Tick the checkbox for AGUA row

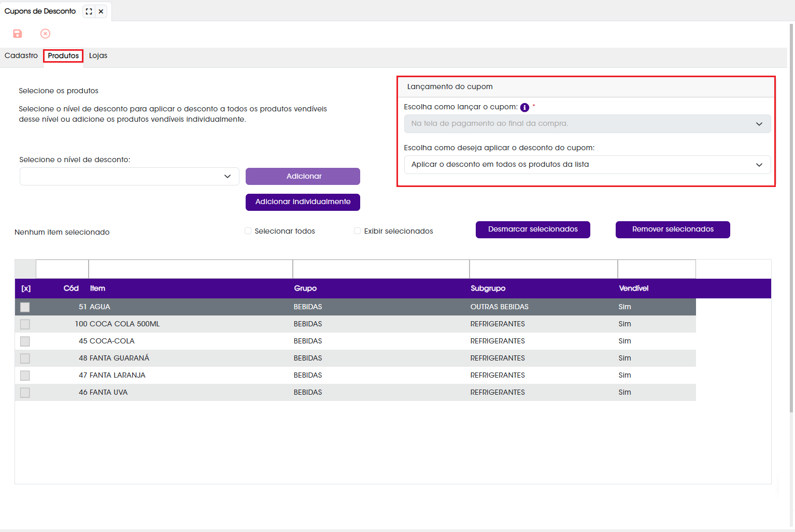[x=25, y=307]
